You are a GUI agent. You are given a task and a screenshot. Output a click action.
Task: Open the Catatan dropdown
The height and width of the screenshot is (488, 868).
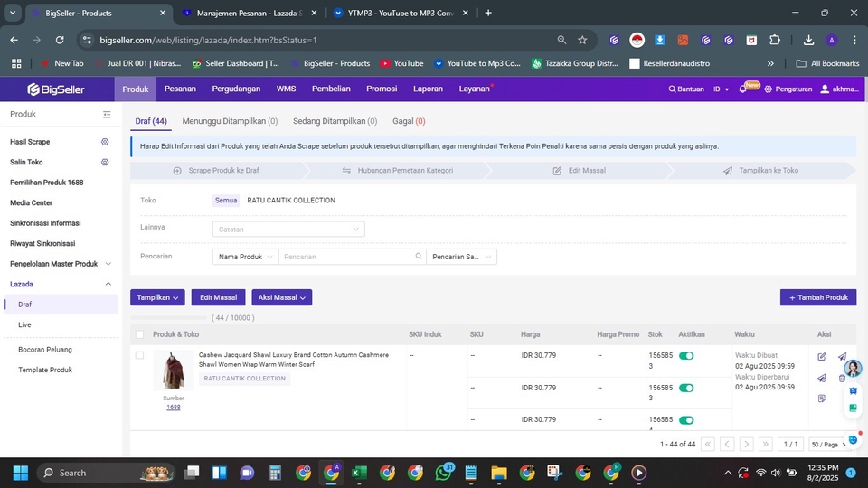288,229
